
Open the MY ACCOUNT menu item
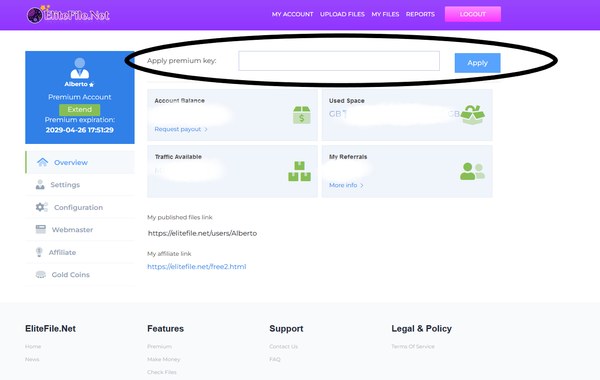292,14
